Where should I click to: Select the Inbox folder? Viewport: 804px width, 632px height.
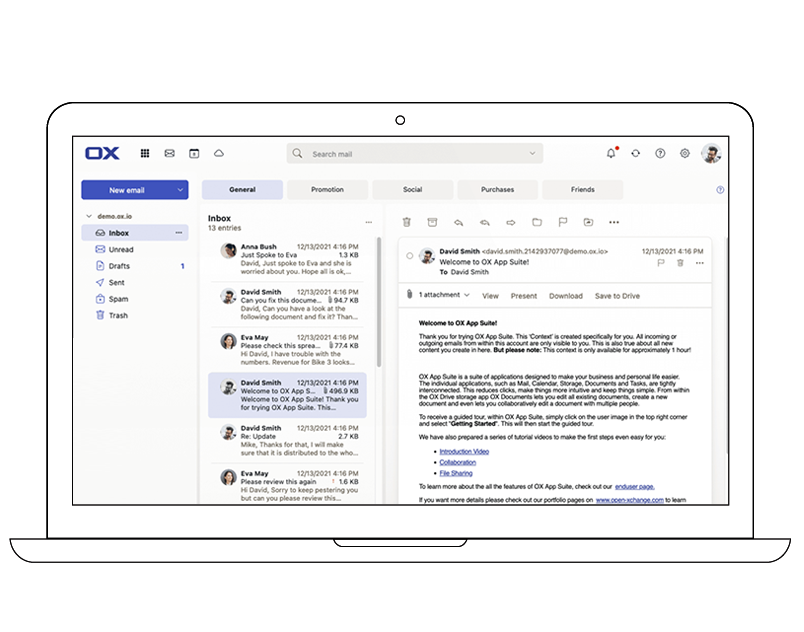pyautogui.click(x=135, y=233)
